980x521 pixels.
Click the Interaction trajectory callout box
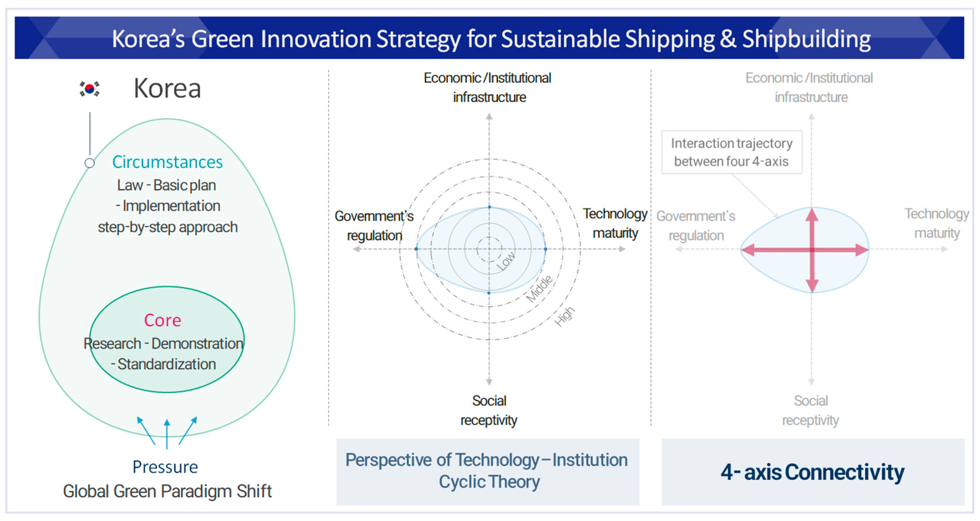[731, 152]
